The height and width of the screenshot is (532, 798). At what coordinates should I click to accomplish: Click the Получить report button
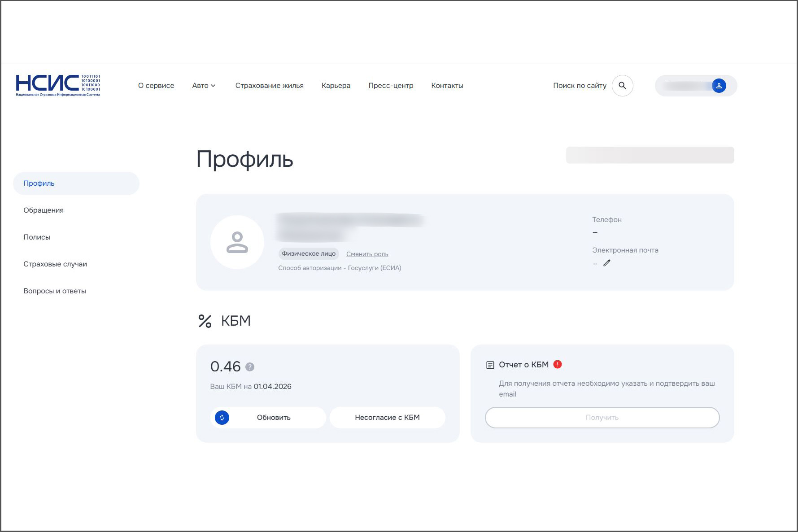pyautogui.click(x=602, y=418)
